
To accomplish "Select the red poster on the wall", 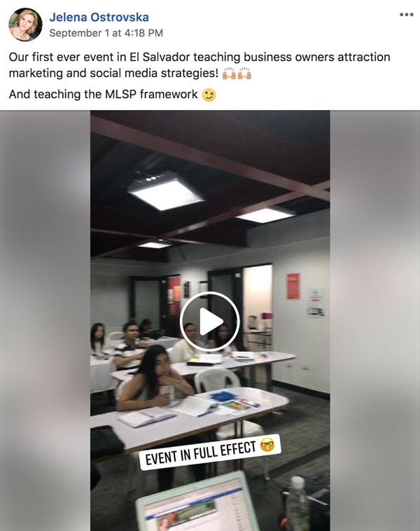I will click(x=293, y=287).
